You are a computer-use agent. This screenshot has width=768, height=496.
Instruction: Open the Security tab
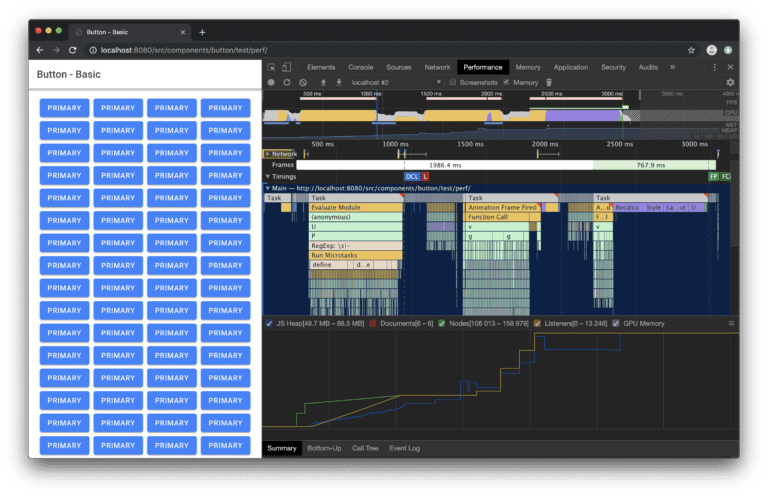pos(614,68)
